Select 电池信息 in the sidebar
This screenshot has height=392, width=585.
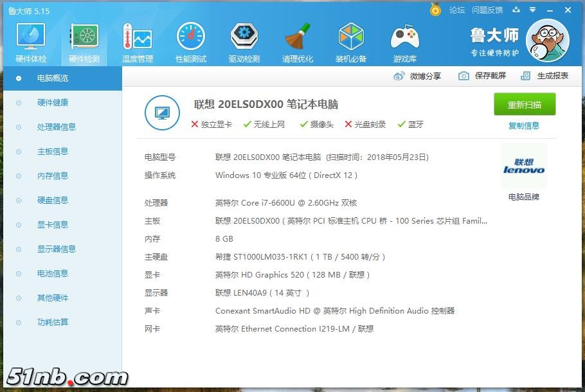pyautogui.click(x=53, y=273)
